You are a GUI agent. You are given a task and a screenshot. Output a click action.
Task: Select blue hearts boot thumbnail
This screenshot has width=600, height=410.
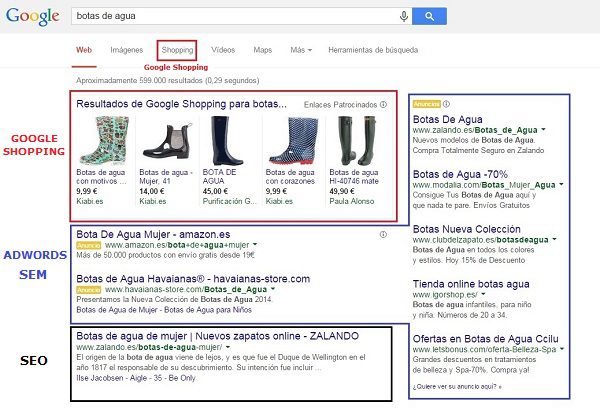294,140
